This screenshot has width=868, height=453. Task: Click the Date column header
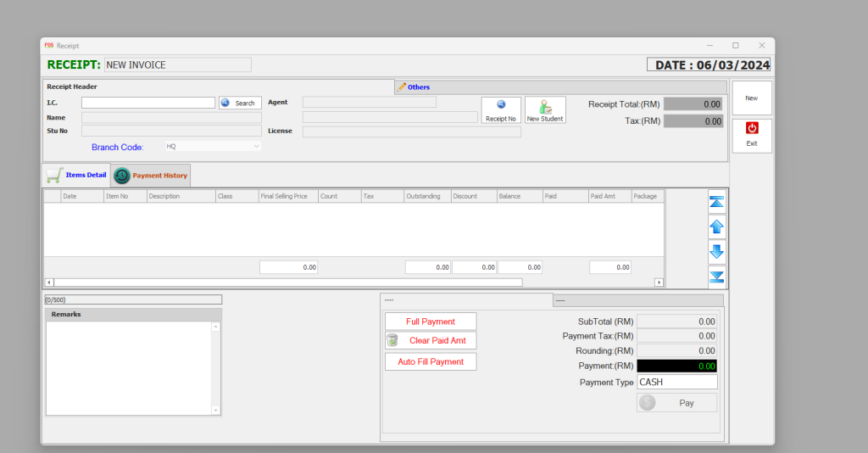tap(82, 196)
